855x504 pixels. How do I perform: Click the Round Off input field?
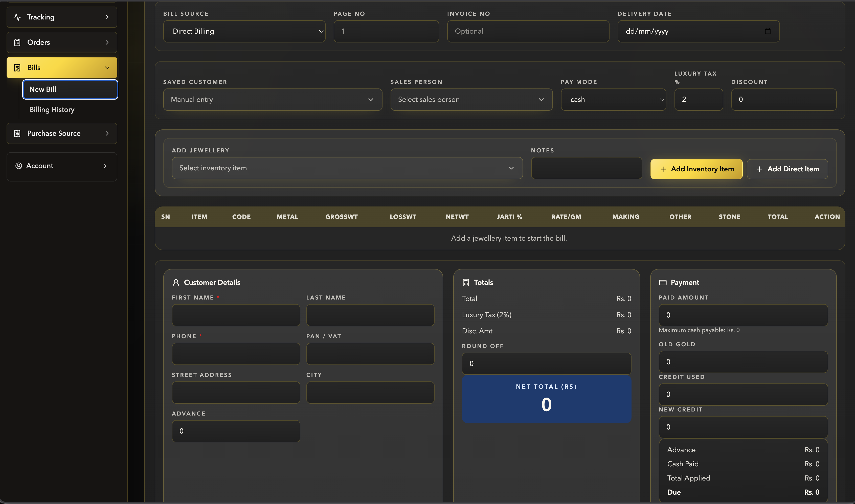(x=547, y=364)
